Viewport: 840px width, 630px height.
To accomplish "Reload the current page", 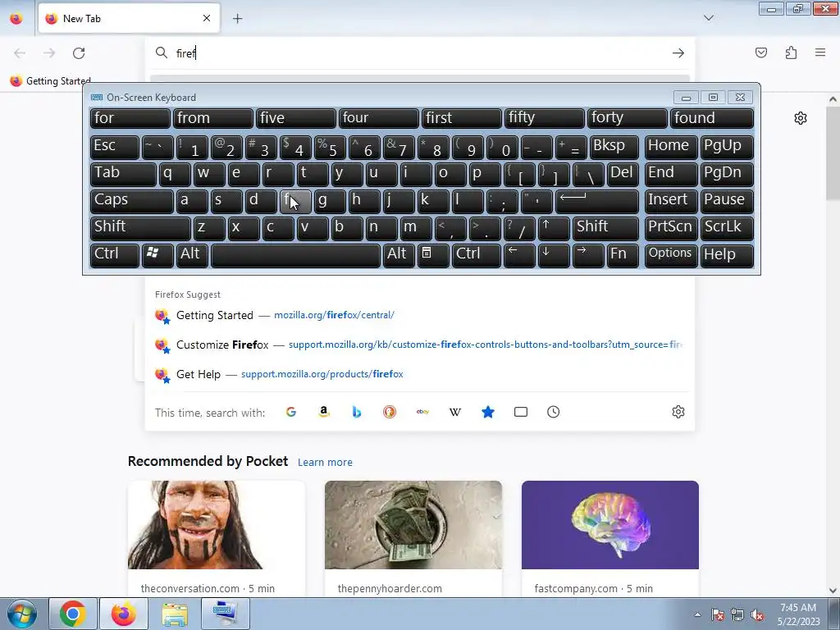I will pos(79,53).
